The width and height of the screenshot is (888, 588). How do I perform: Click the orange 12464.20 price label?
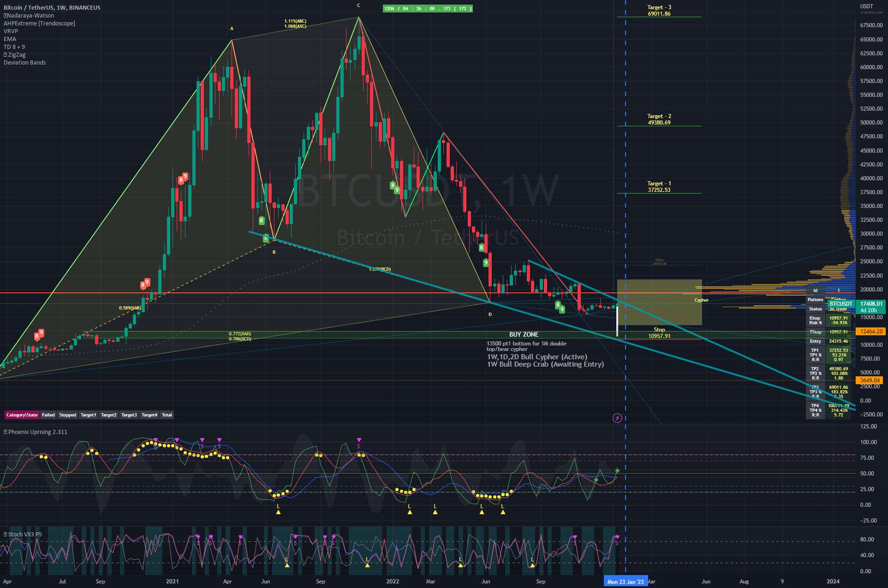point(870,332)
